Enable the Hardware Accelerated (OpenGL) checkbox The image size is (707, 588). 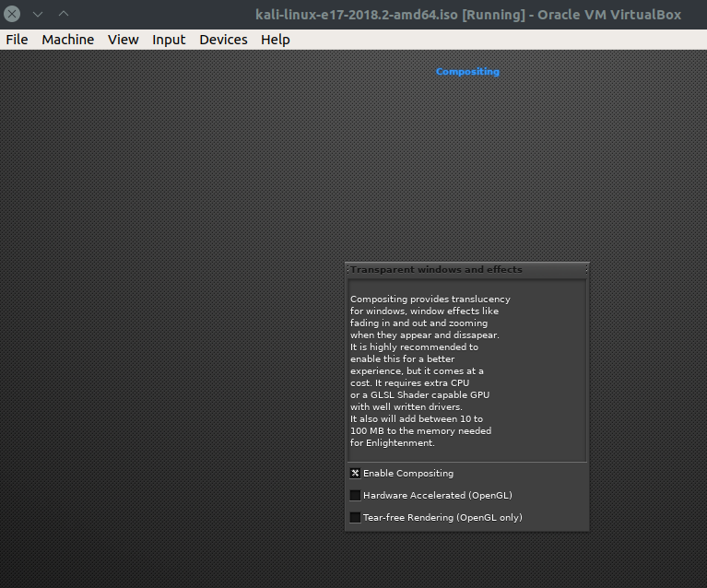pos(355,495)
